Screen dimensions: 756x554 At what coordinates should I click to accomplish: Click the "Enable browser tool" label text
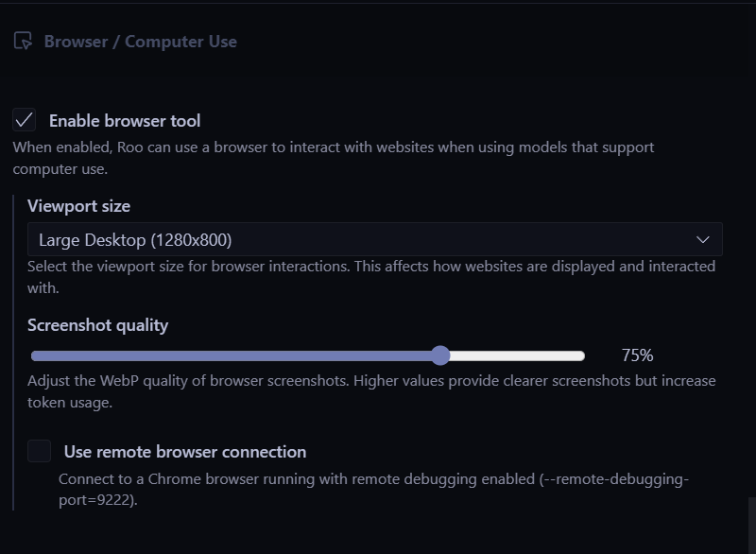pyautogui.click(x=125, y=121)
